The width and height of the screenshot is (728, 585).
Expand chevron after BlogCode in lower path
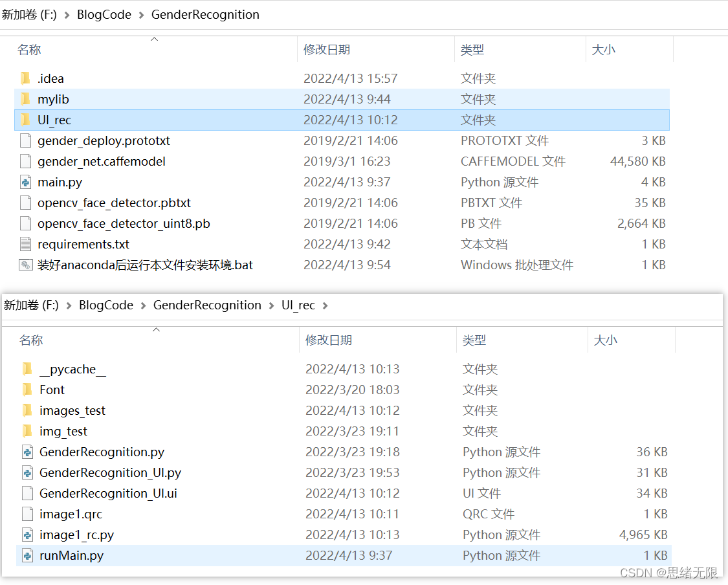(x=143, y=305)
